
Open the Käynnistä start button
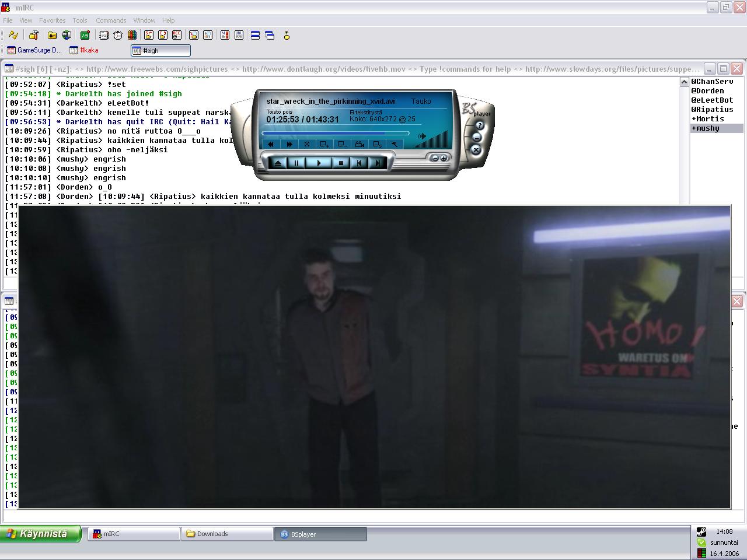tap(40, 534)
